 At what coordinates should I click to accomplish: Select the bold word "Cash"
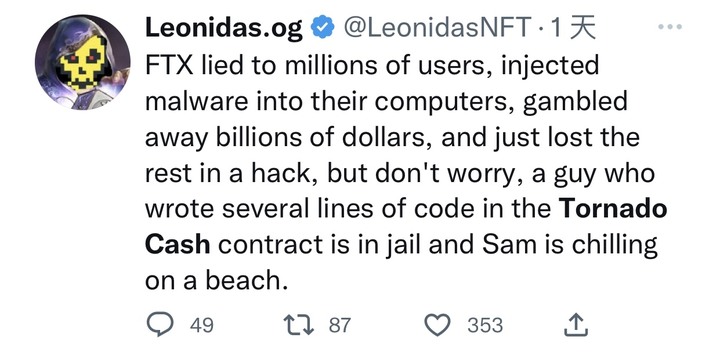point(178,244)
